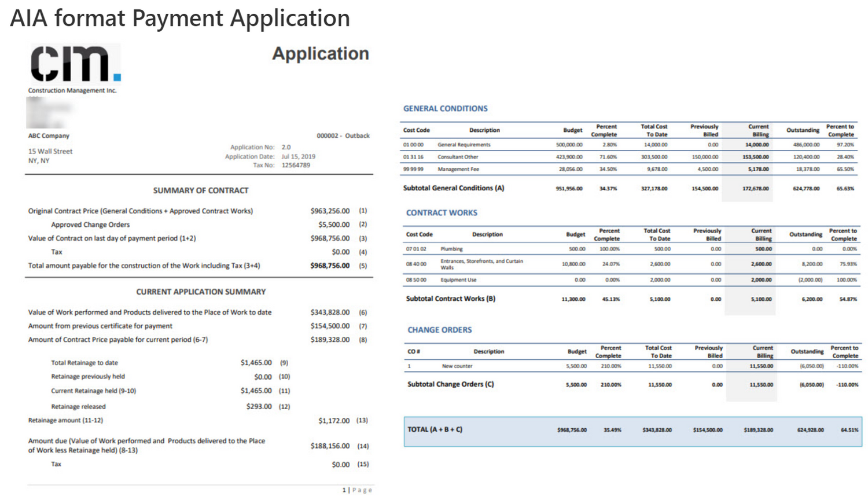Viewport: 868px width, 504px height.
Task: Select the GENERAL CONDITIONS section heading
Action: pyautogui.click(x=445, y=108)
